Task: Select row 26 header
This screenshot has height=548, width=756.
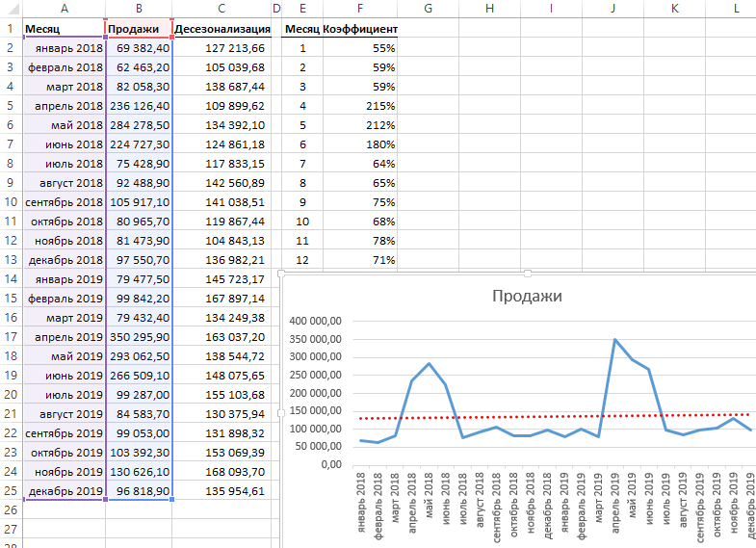Action: [10, 510]
